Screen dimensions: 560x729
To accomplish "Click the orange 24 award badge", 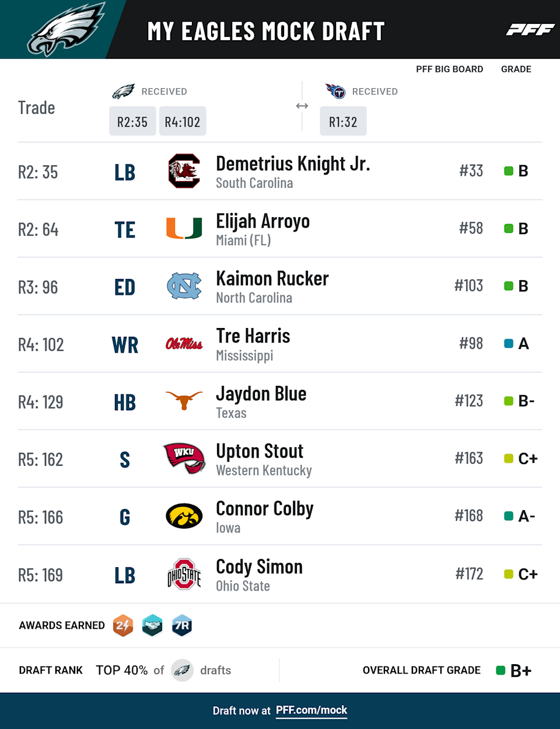I will tap(123, 626).
